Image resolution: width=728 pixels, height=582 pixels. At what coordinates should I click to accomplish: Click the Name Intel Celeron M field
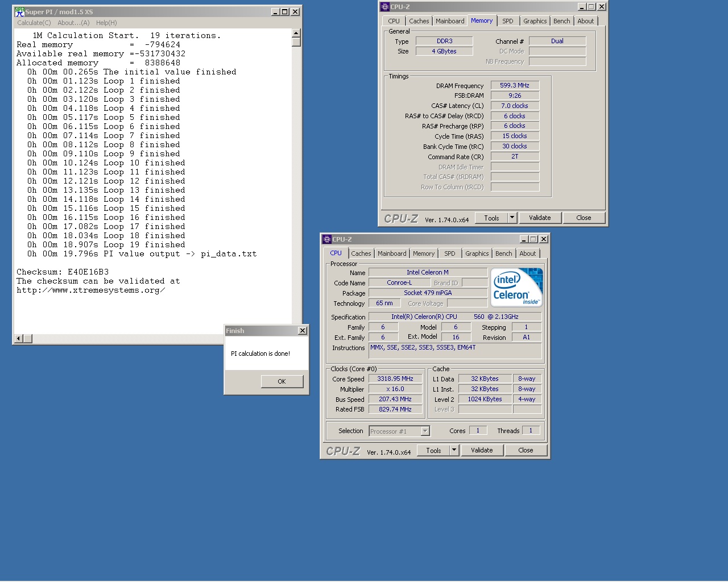tap(428, 272)
